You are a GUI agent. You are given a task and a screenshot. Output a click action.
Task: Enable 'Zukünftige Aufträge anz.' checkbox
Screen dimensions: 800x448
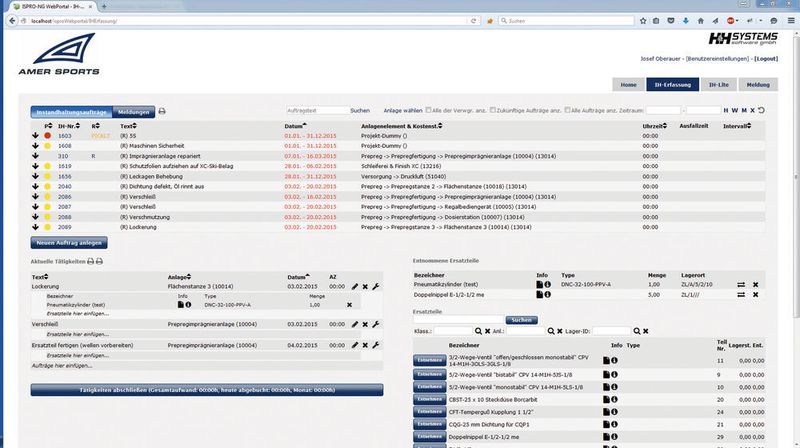point(493,110)
